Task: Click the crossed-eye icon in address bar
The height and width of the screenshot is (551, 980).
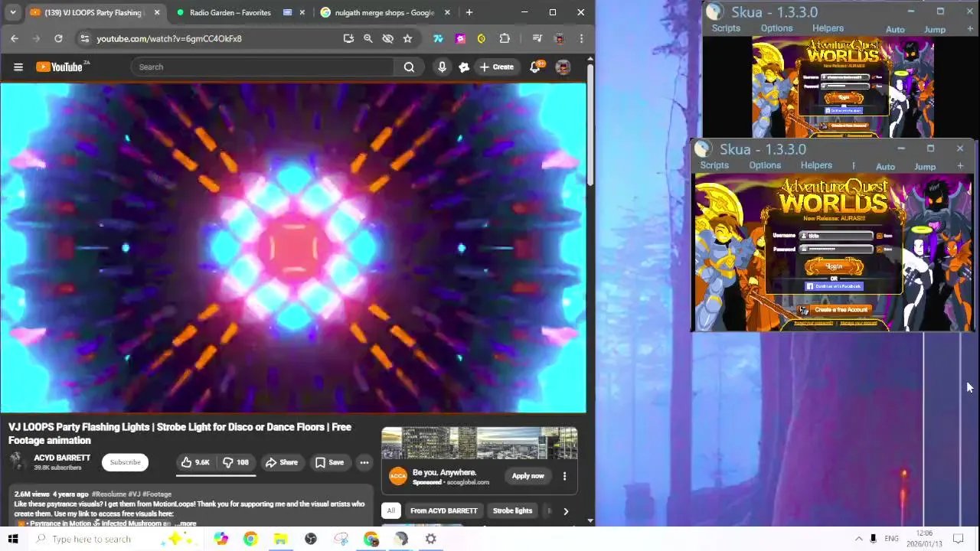Action: pyautogui.click(x=387, y=38)
